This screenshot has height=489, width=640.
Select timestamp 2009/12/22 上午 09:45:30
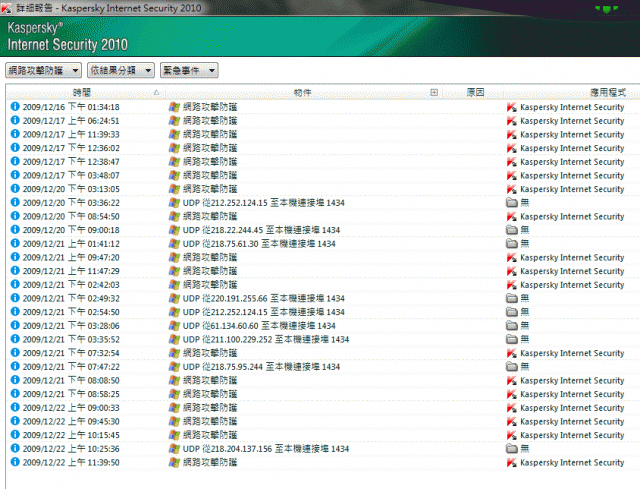pyautogui.click(x=71, y=421)
